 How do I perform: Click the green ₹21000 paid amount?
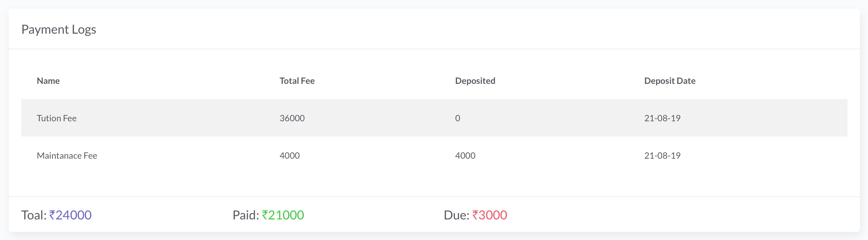pyautogui.click(x=283, y=215)
